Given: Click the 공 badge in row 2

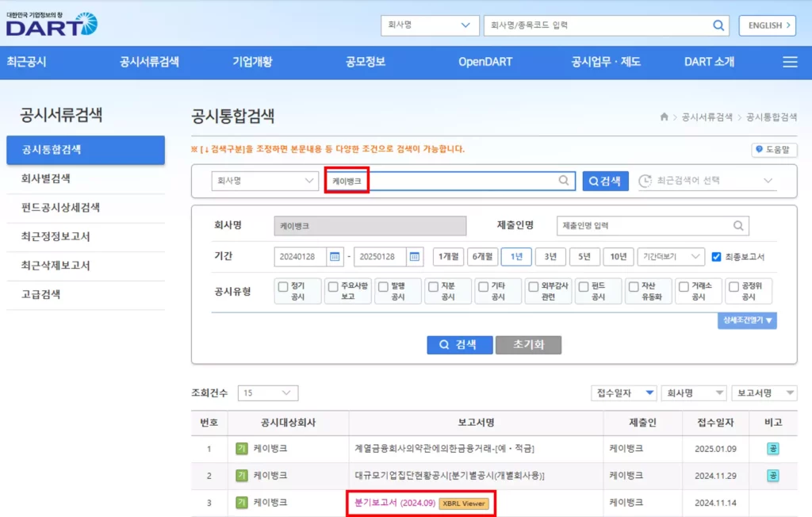Looking at the screenshot, I should click(x=772, y=476).
